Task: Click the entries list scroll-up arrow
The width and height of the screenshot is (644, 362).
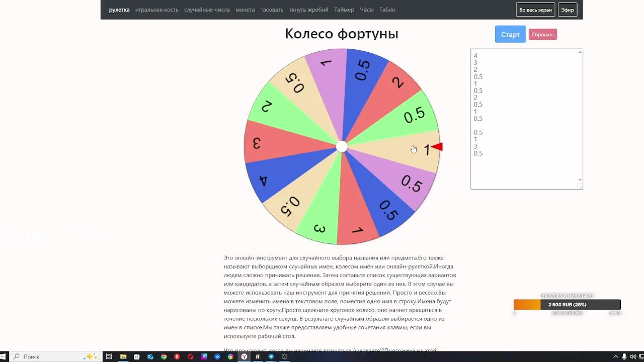Action: (x=580, y=52)
